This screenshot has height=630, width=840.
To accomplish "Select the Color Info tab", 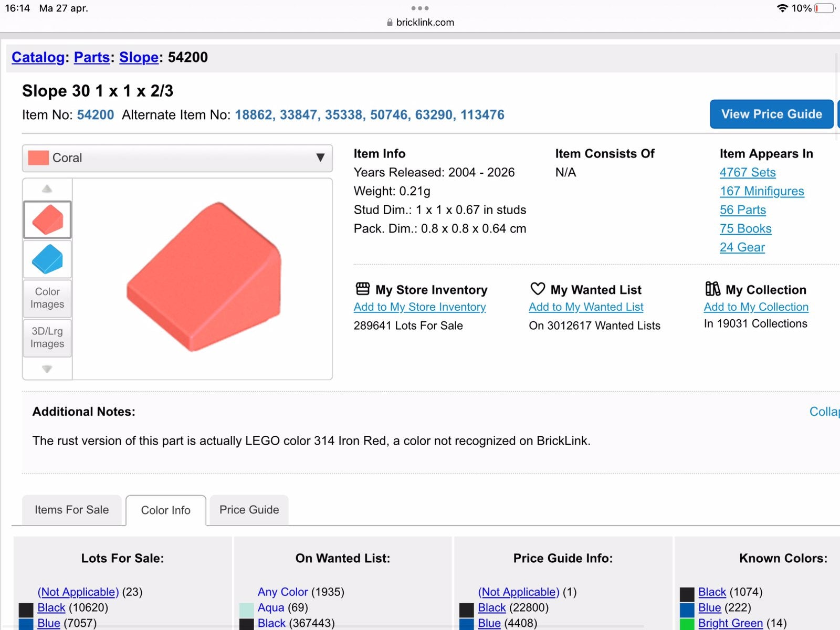I will [x=166, y=510].
